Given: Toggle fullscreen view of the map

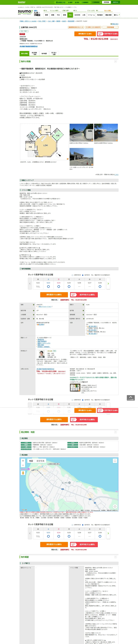Looking at the screenshot, I should coord(115,461).
